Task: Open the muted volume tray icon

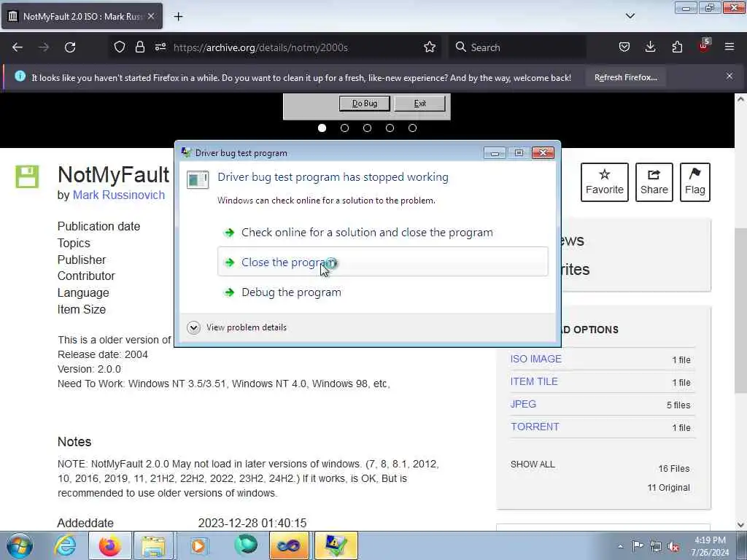Action: (x=673, y=546)
